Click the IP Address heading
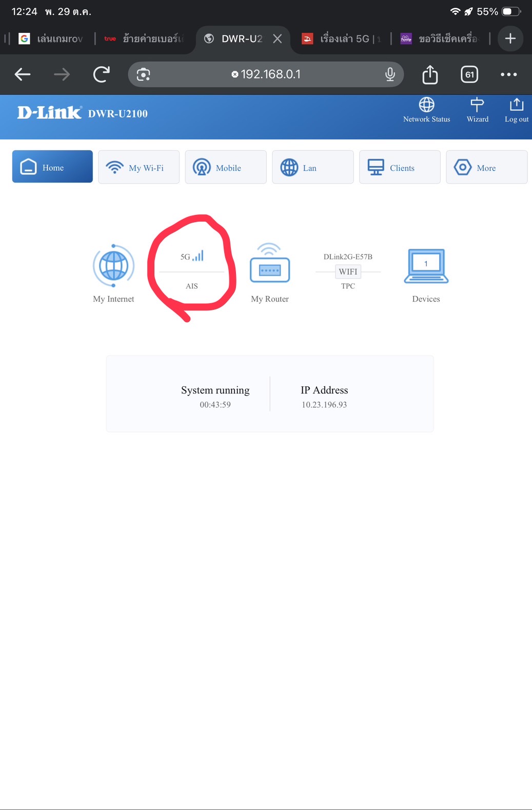The height and width of the screenshot is (810, 532). (x=324, y=390)
